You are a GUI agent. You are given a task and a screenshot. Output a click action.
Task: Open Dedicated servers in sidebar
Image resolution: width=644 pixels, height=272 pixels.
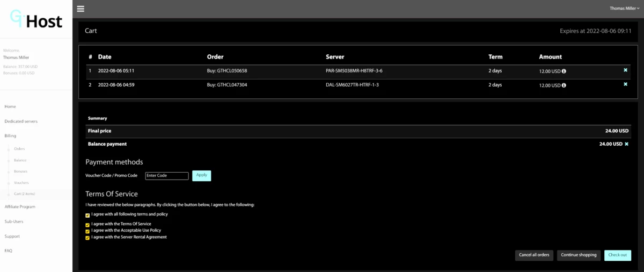pos(21,121)
